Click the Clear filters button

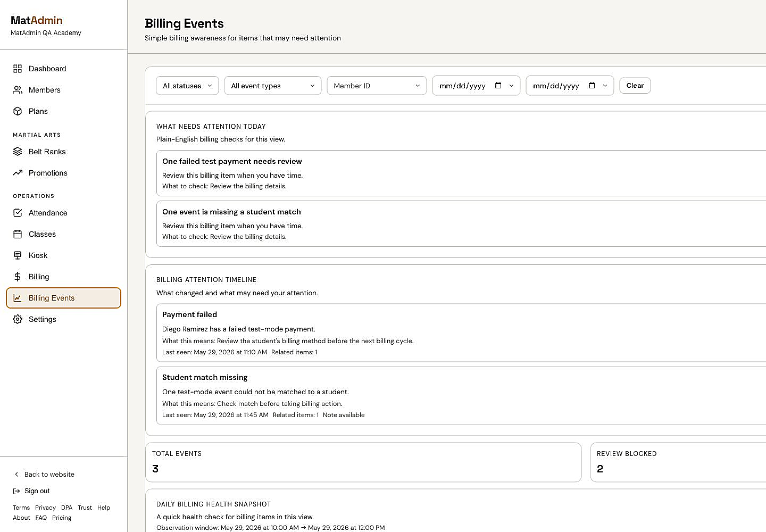tap(635, 86)
